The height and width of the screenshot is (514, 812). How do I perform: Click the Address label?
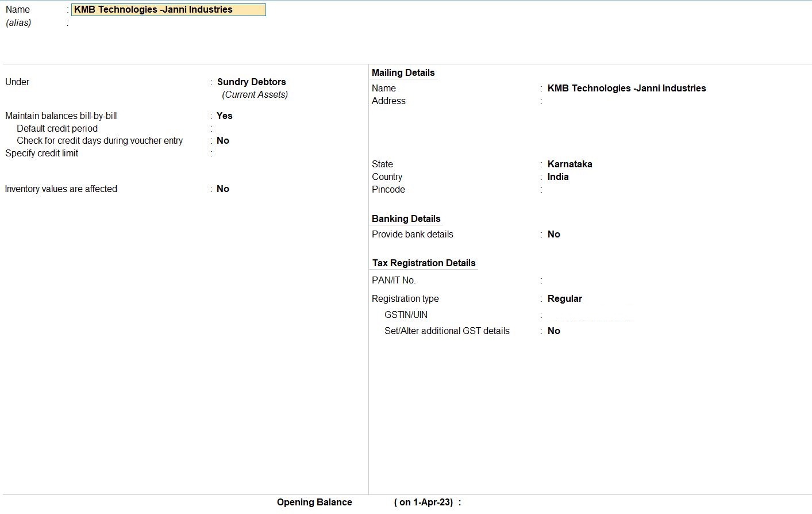[x=388, y=101]
